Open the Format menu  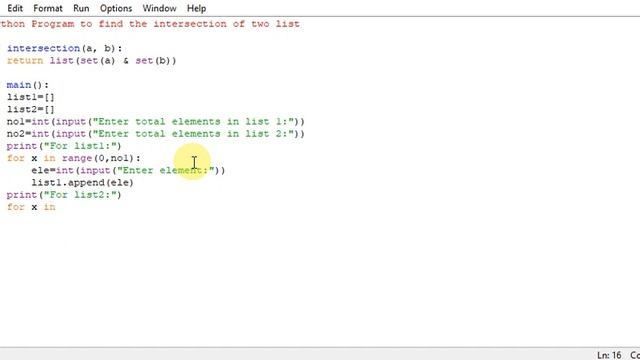48,8
